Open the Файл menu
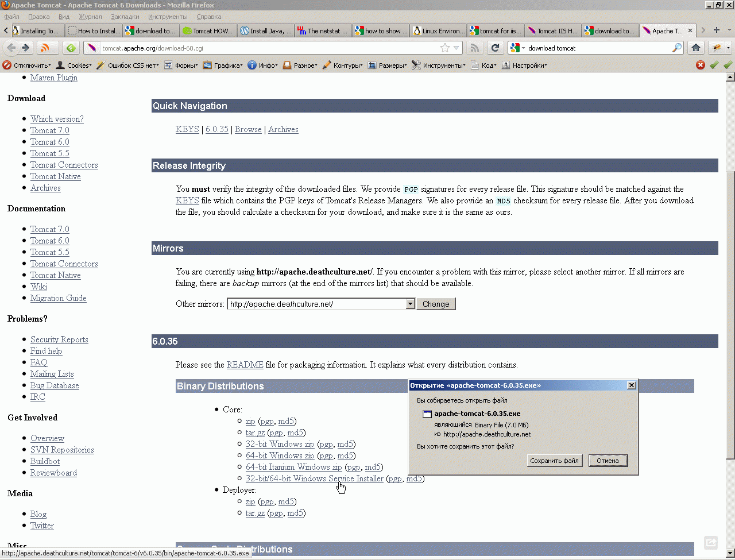Image resolution: width=735 pixels, height=560 pixels. (12, 17)
